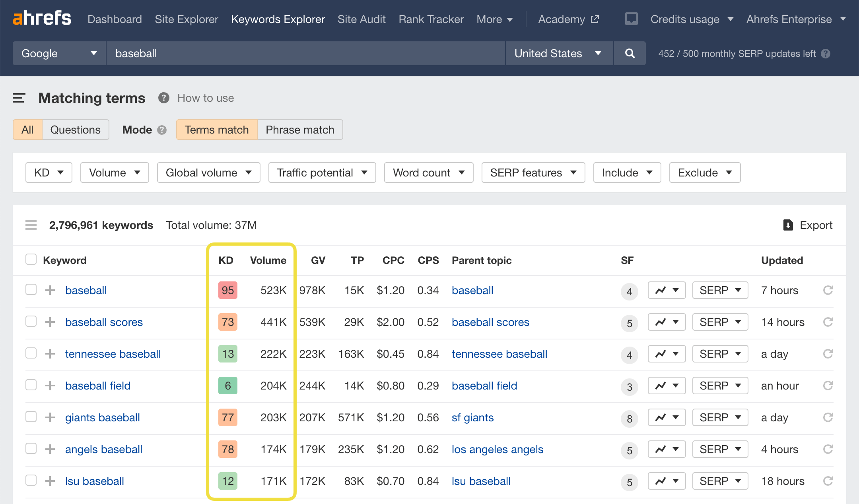Open the notifications inbox icon
This screenshot has height=504, width=859.
click(631, 19)
